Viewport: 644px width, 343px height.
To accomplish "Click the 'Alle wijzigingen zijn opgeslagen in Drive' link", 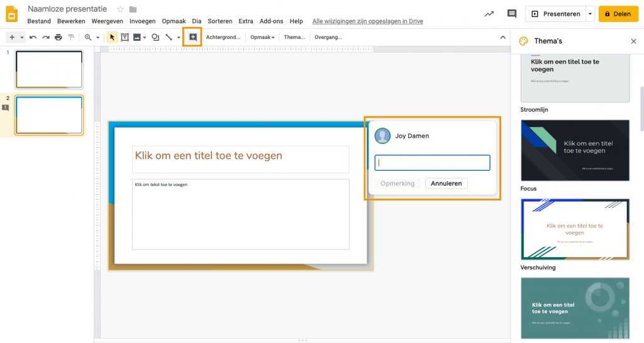I will coord(367,21).
